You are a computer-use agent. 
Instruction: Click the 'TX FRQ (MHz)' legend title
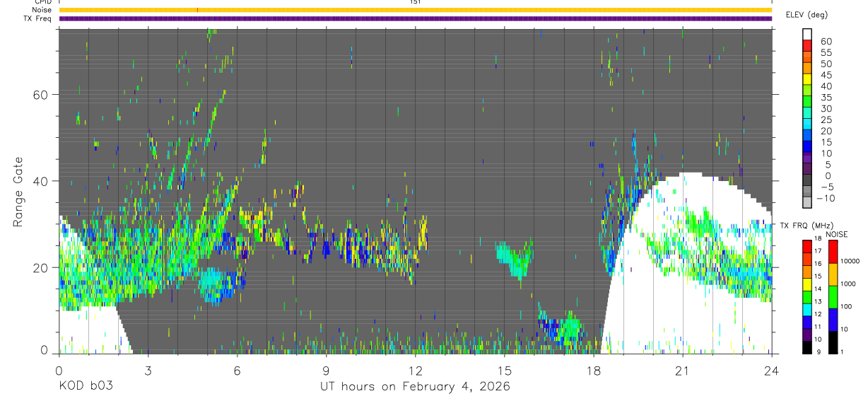pyautogui.click(x=806, y=226)
